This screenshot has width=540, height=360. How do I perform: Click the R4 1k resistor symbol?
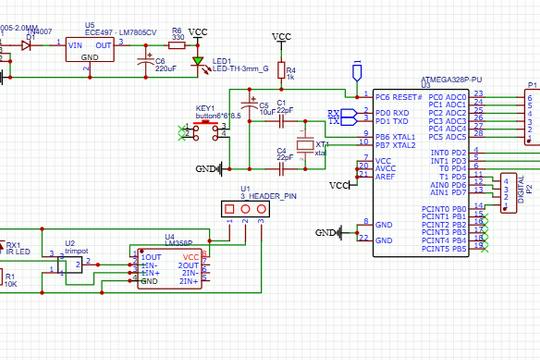coord(281,71)
